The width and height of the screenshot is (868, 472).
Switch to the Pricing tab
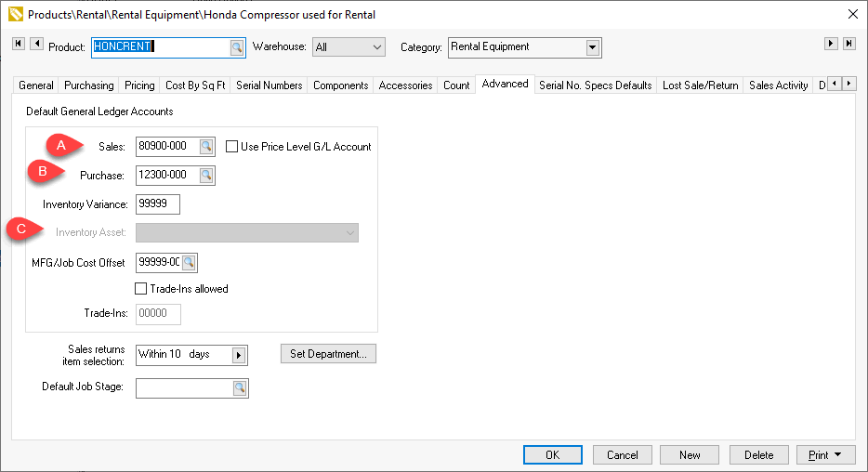pyautogui.click(x=139, y=85)
